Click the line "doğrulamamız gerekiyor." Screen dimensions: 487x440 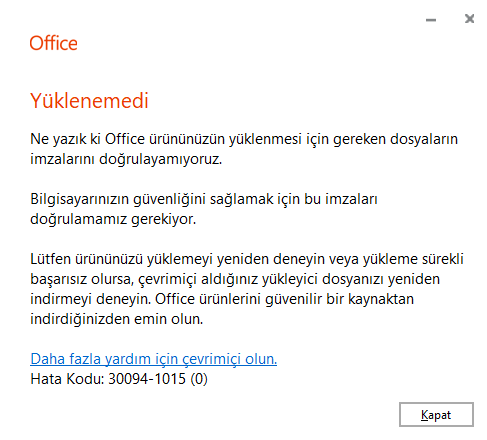point(113,219)
